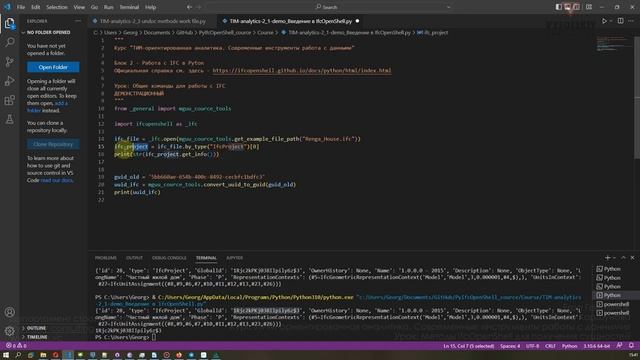Open the Search view in activity bar

click(x=9, y=42)
